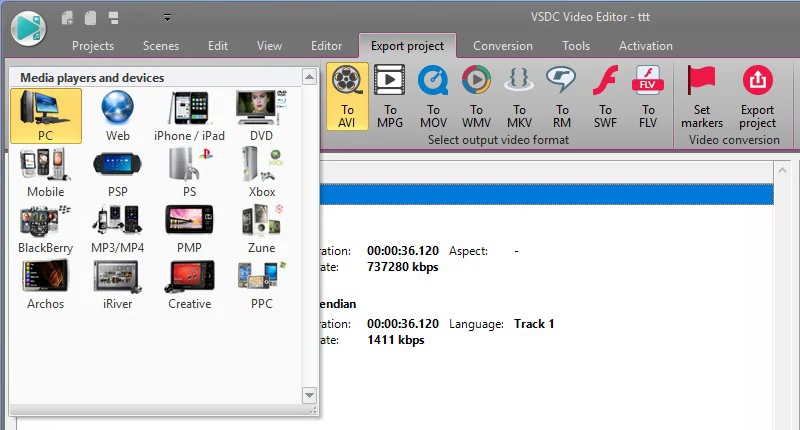The width and height of the screenshot is (800, 430).
Task: Open the Conversion tab
Action: coord(503,46)
